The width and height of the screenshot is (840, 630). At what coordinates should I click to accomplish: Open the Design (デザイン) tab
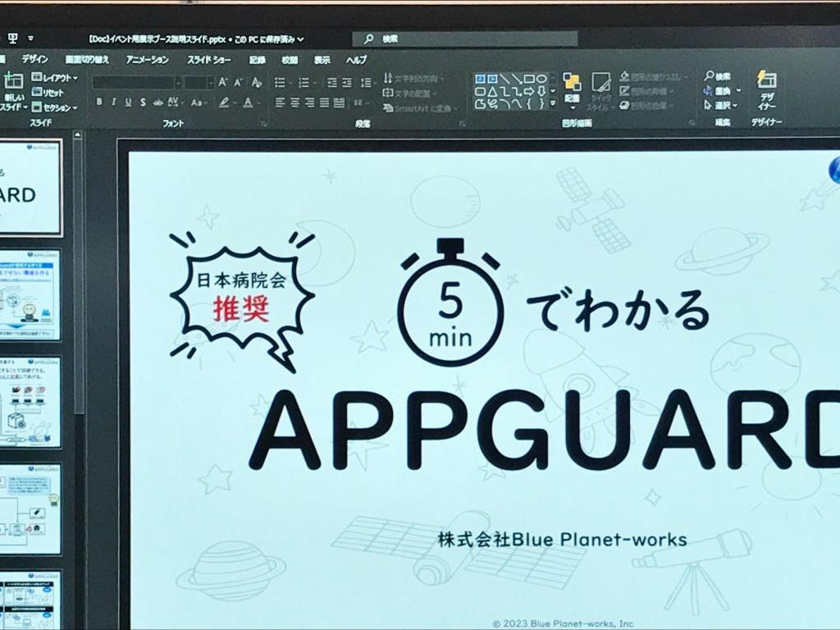[34, 59]
